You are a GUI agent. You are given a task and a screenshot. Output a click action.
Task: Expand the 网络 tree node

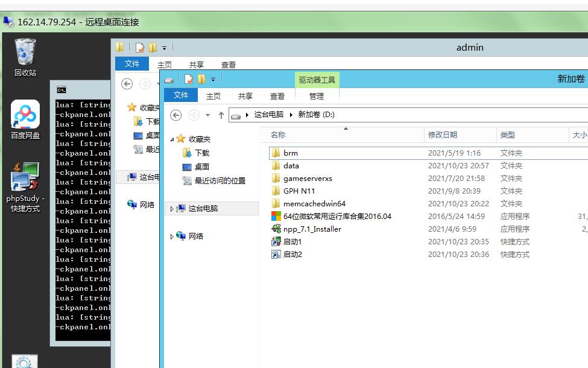(172, 236)
